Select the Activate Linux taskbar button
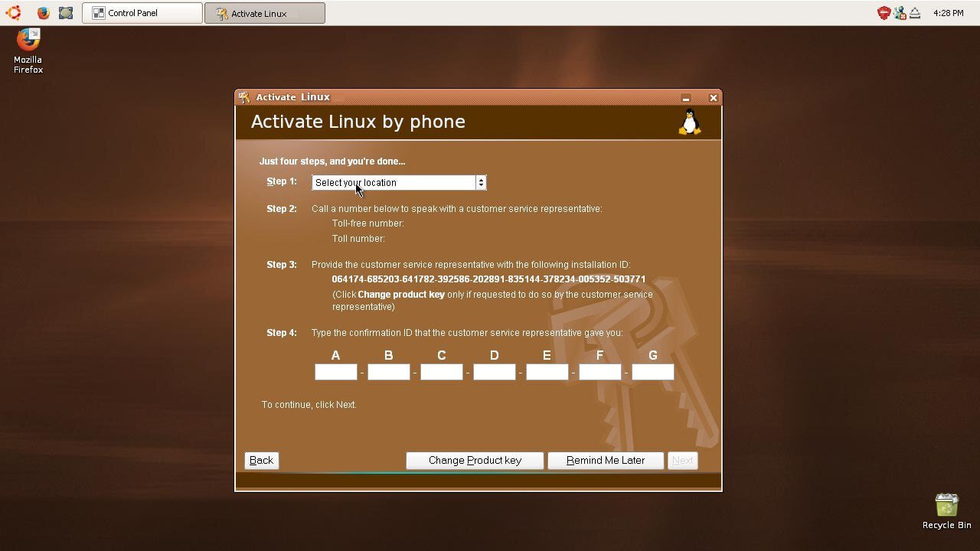Image resolution: width=980 pixels, height=551 pixels. tap(265, 13)
